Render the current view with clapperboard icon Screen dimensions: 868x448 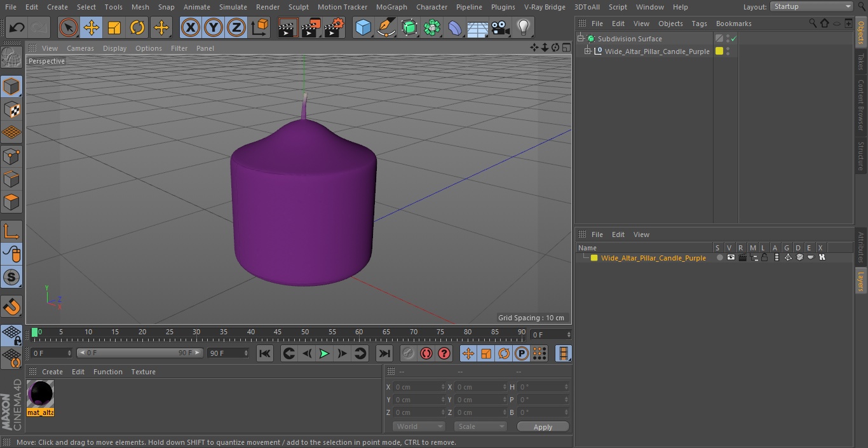tap(287, 27)
